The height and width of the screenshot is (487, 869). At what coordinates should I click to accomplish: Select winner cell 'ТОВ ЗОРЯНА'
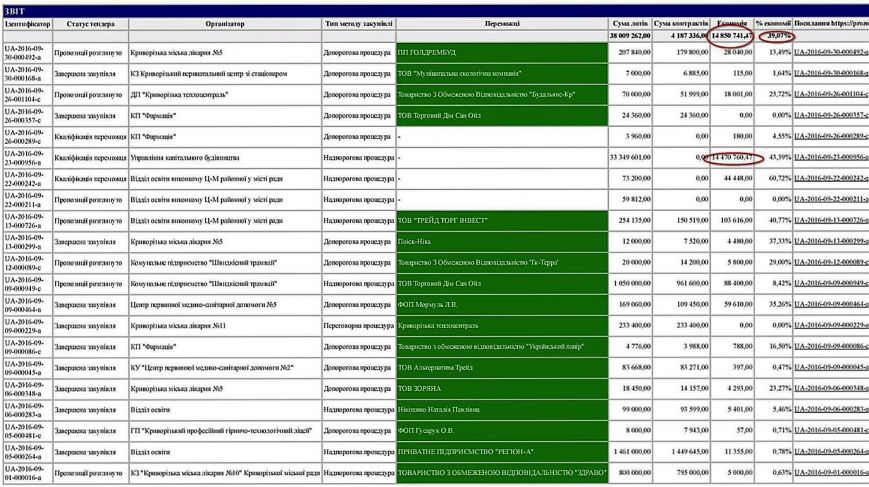502,389
